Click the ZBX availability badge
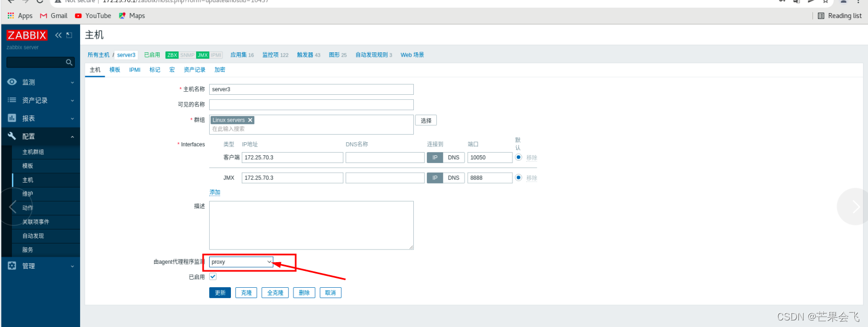Image resolution: width=868 pixels, height=327 pixels. tap(172, 55)
